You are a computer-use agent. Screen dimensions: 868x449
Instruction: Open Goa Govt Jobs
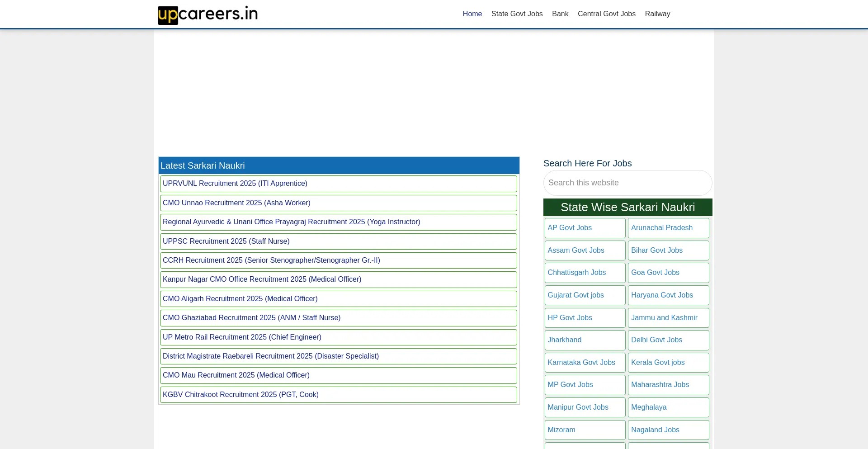(668, 273)
